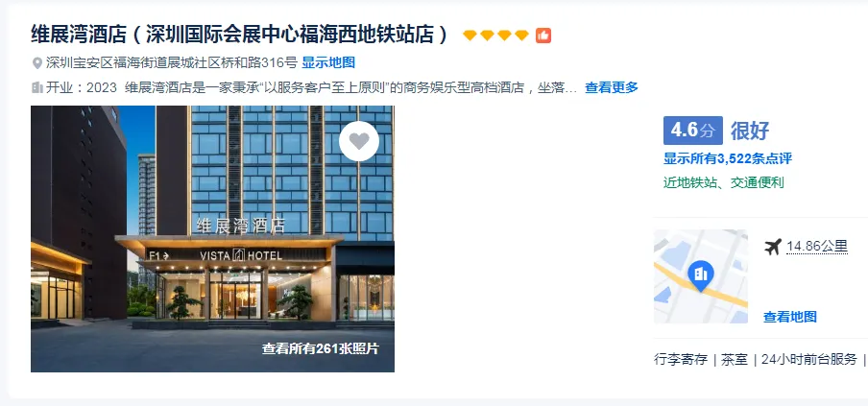Viewport: 868px width, 406px height.
Task: Click the 近地铁站、交通便利 tag
Action: [x=724, y=182]
